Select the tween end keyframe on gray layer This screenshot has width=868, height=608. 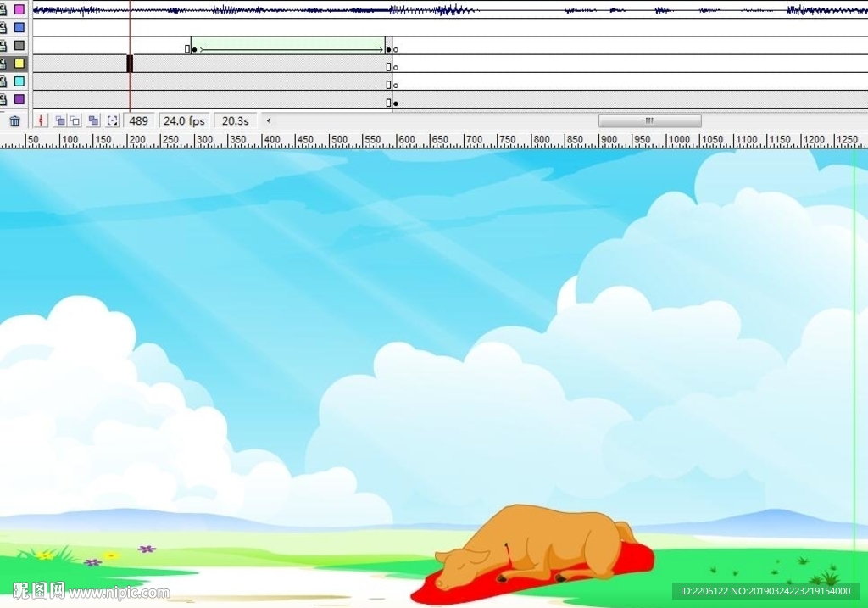[x=388, y=49]
